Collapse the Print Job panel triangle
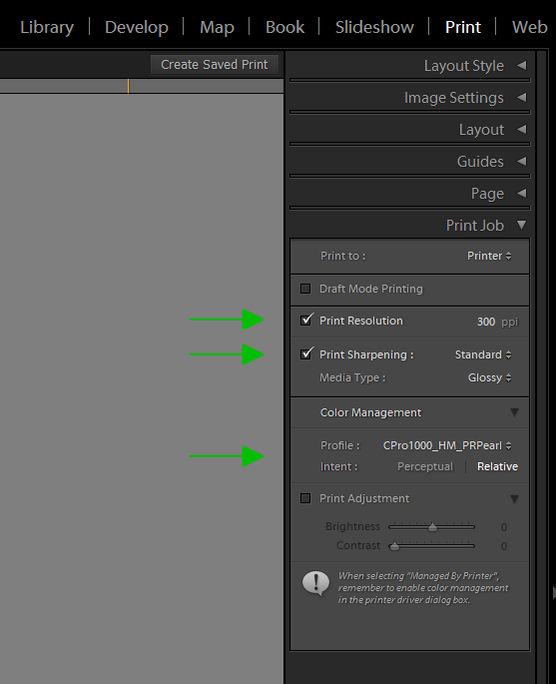Image resolution: width=556 pixels, height=684 pixels. point(522,225)
